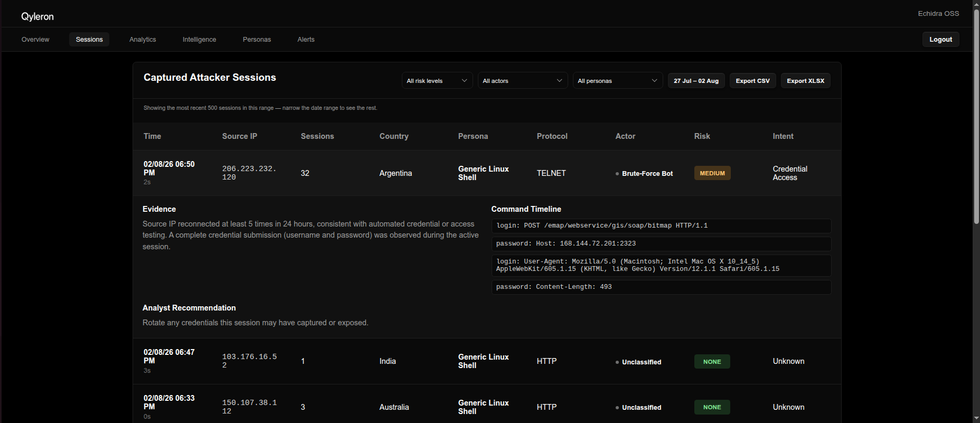Click the Sessions column header
This screenshot has width=980, height=423.
point(317,136)
